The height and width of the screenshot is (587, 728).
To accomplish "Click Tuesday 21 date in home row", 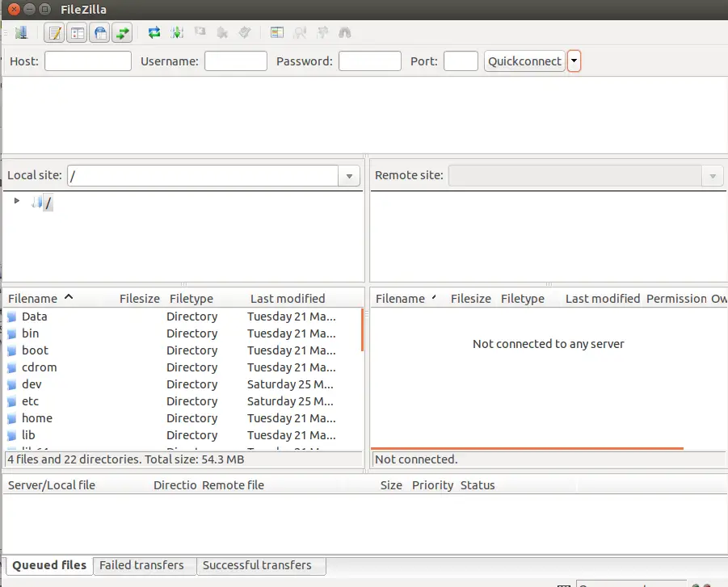I will [292, 418].
